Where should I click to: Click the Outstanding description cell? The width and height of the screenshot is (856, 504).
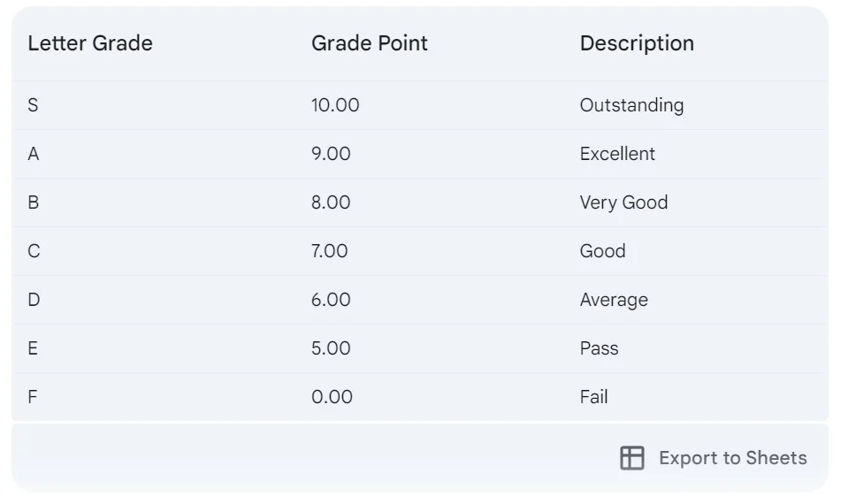pyautogui.click(x=631, y=105)
